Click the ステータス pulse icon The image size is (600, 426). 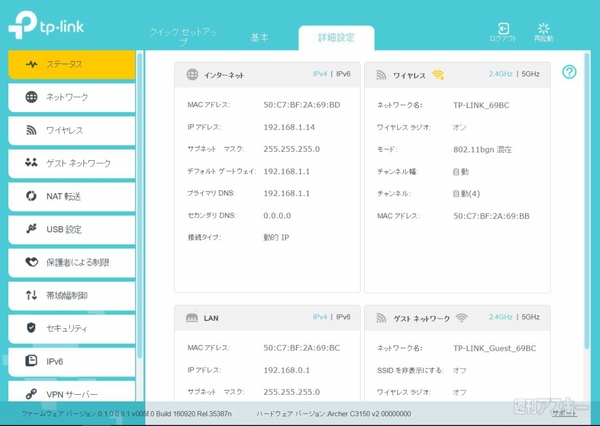tap(32, 64)
